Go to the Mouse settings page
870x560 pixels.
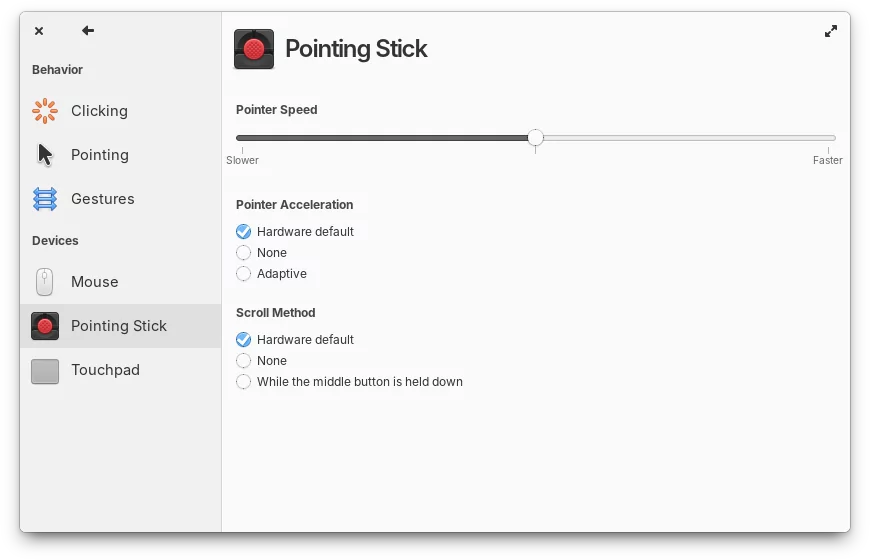[x=95, y=282]
